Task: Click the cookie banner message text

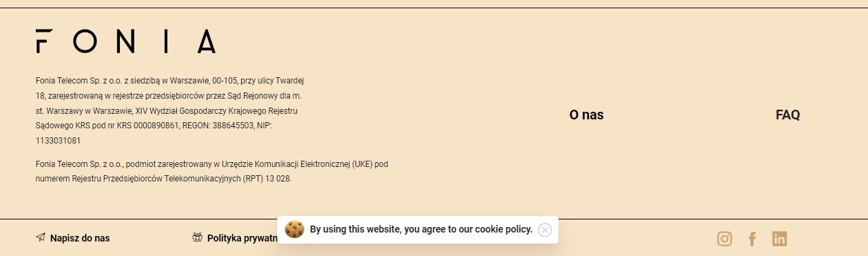Action: pos(421,229)
